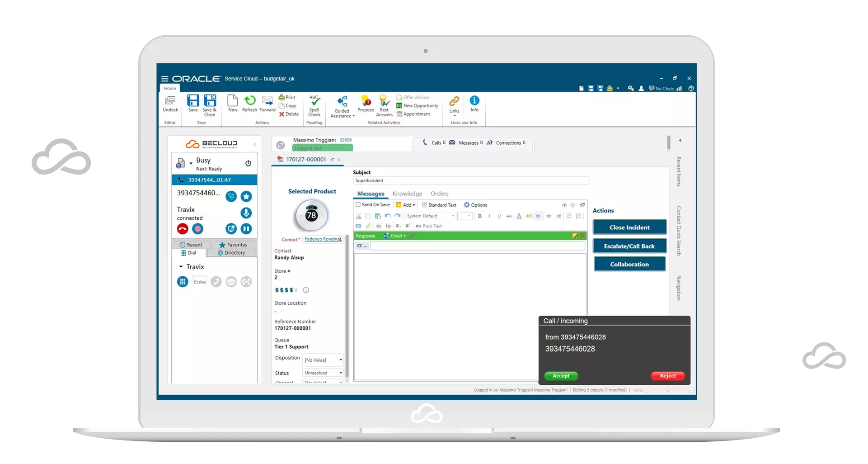868x464 pixels.
Task: Hang up the call with red phone icon
Action: tap(183, 229)
